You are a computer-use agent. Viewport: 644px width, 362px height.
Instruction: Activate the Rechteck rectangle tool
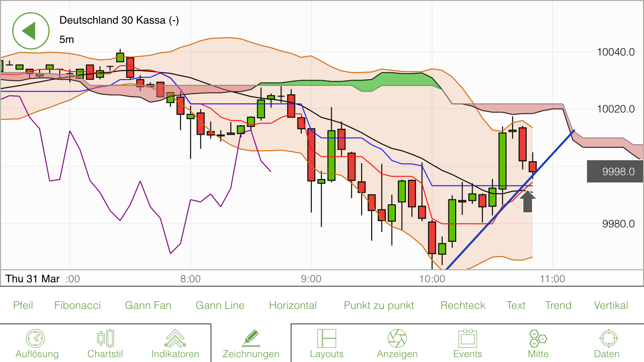pyautogui.click(x=462, y=305)
